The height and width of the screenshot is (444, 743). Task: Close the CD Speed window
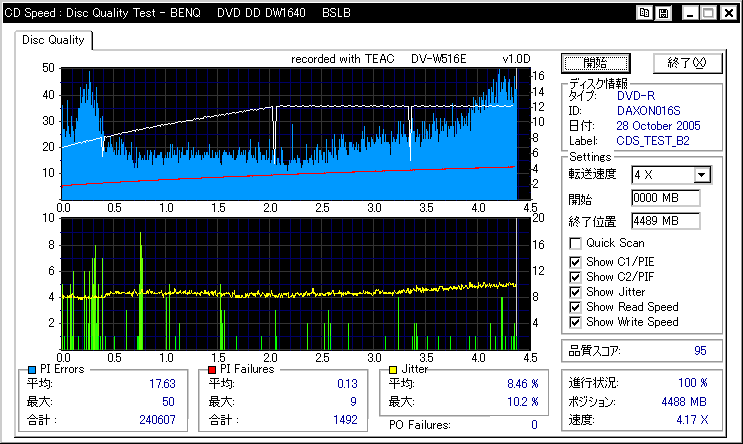[x=729, y=13]
